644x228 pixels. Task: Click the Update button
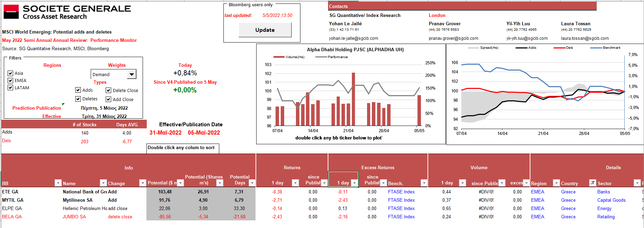265,30
